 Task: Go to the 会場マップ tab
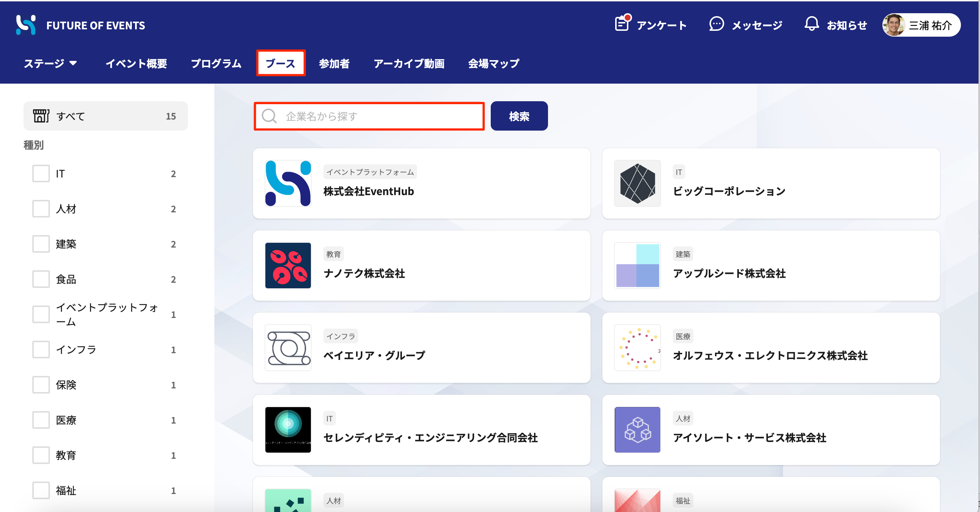pos(493,63)
